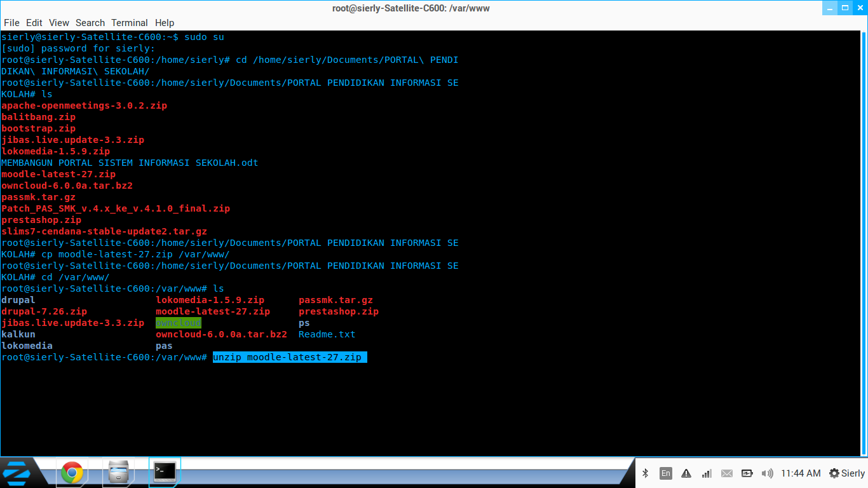
Task: Open the network signal tray icon
Action: click(x=707, y=473)
